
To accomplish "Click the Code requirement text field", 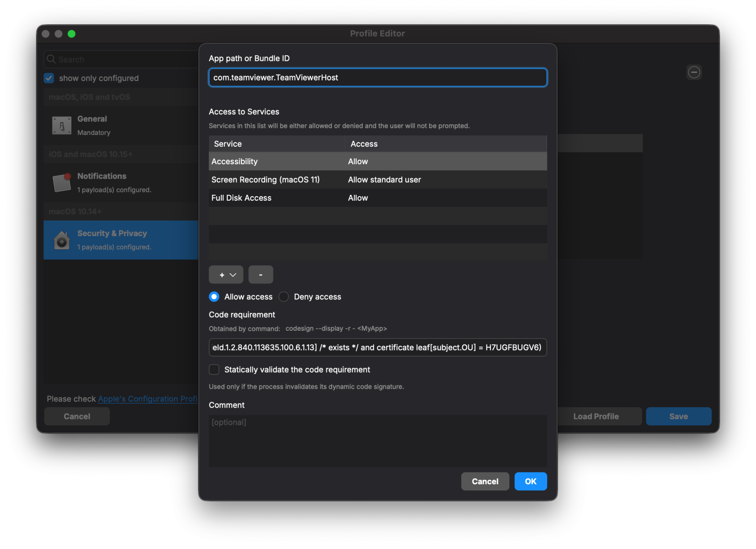I will (x=377, y=347).
